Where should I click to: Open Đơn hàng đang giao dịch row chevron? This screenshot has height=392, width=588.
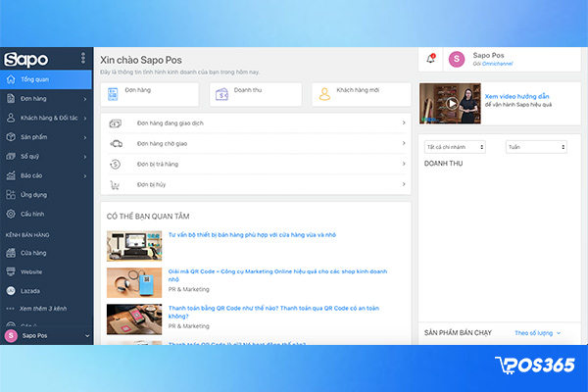pos(404,122)
